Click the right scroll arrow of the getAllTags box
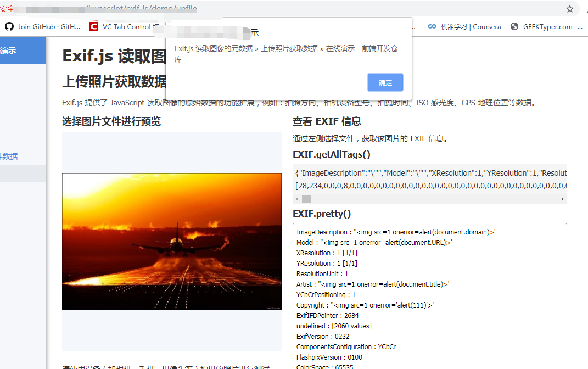The width and height of the screenshot is (588, 369). [x=563, y=199]
